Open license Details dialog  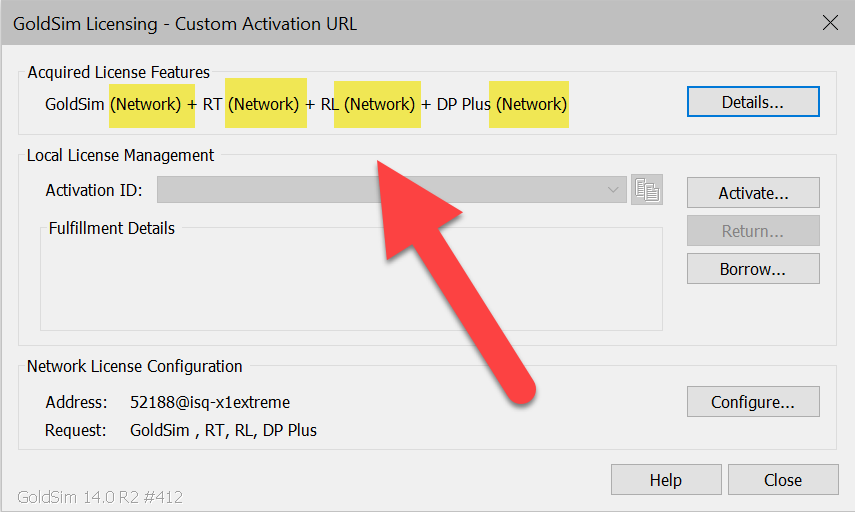tap(753, 102)
